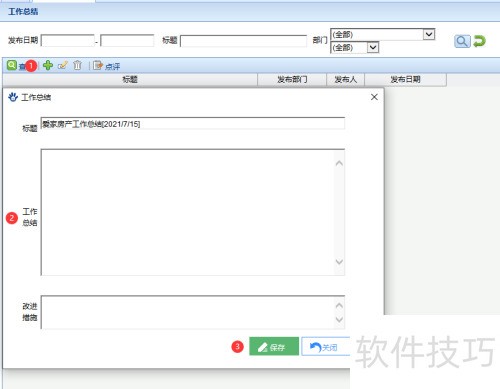Image resolution: width=500 pixels, height=389 pixels.
Task: Click the up arrow of the 改进措施 scrollbar
Action: [339, 305]
